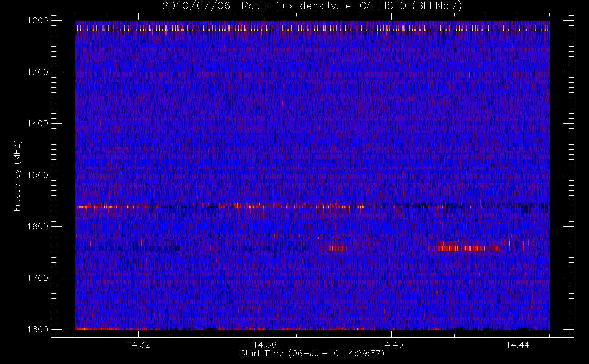Click the Start Time axis caption
Image resolution: width=589 pixels, height=364 pixels.
click(312, 353)
